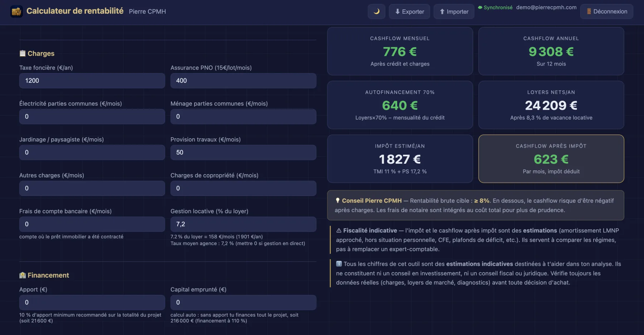The image size is (644, 335).
Task: Click the Capital emprunté input field
Action: [243, 302]
